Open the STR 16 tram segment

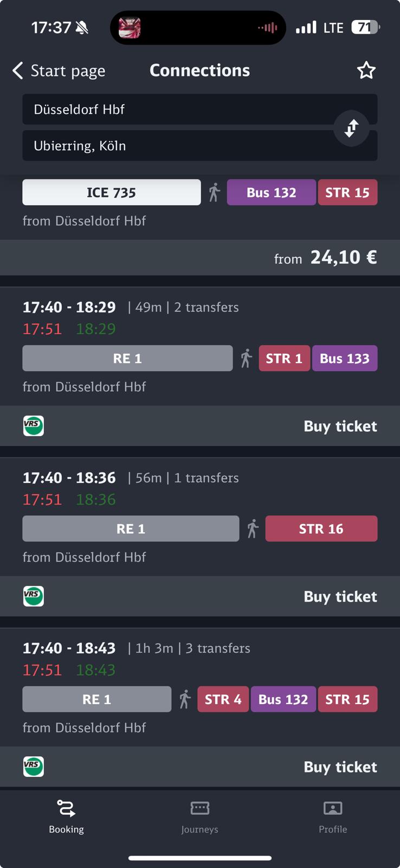(x=321, y=529)
